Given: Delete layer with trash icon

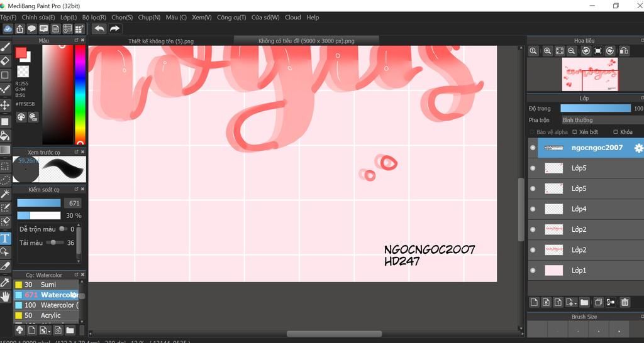Looking at the screenshot, I should tap(625, 302).
